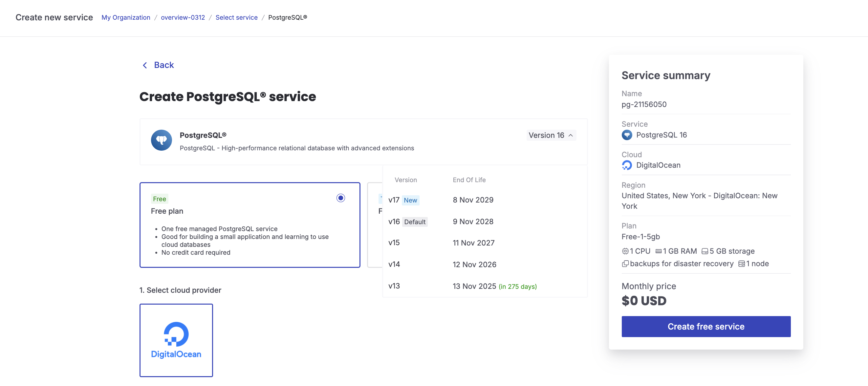Click End Of Life column header
Image resolution: width=868 pixels, height=386 pixels.
tap(469, 180)
